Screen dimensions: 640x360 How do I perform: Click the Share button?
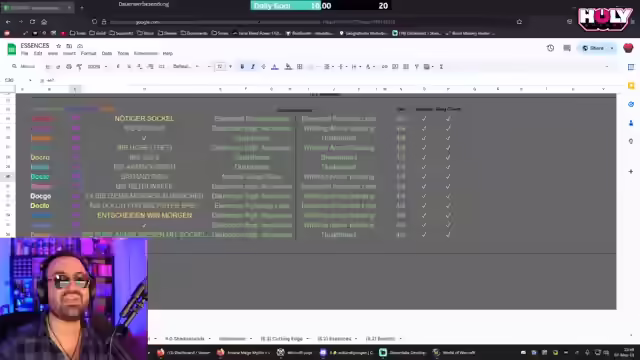(x=593, y=48)
